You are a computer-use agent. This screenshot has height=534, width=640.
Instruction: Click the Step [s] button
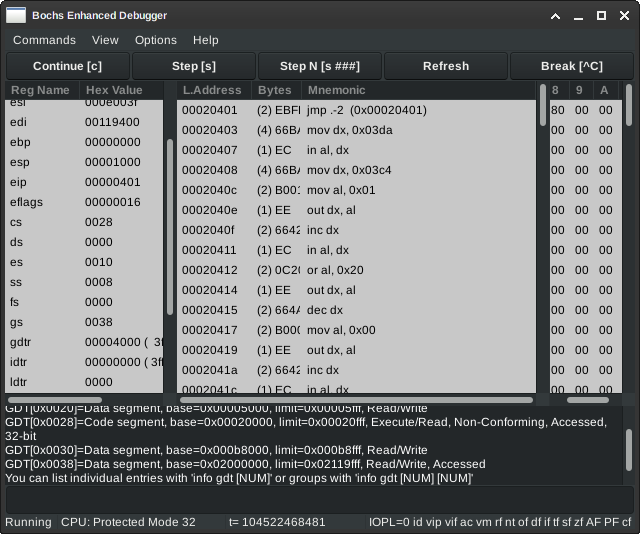(x=194, y=66)
